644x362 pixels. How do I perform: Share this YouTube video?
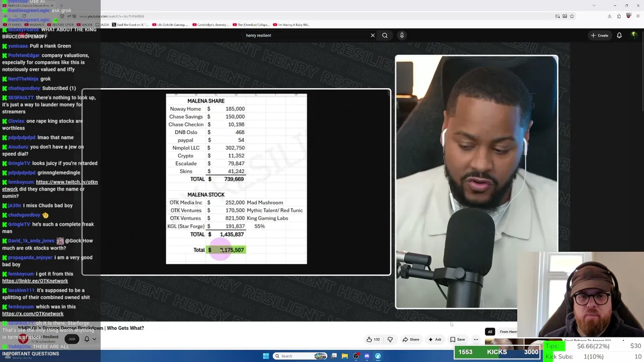point(411,339)
